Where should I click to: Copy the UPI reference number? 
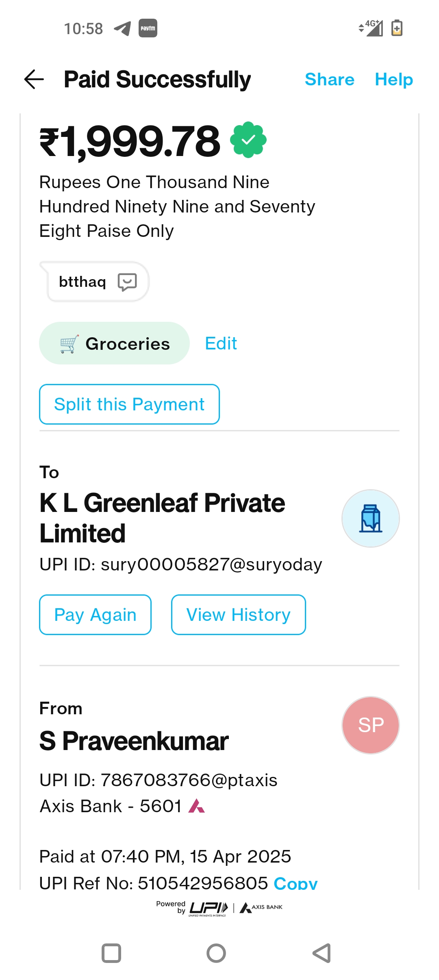(296, 882)
